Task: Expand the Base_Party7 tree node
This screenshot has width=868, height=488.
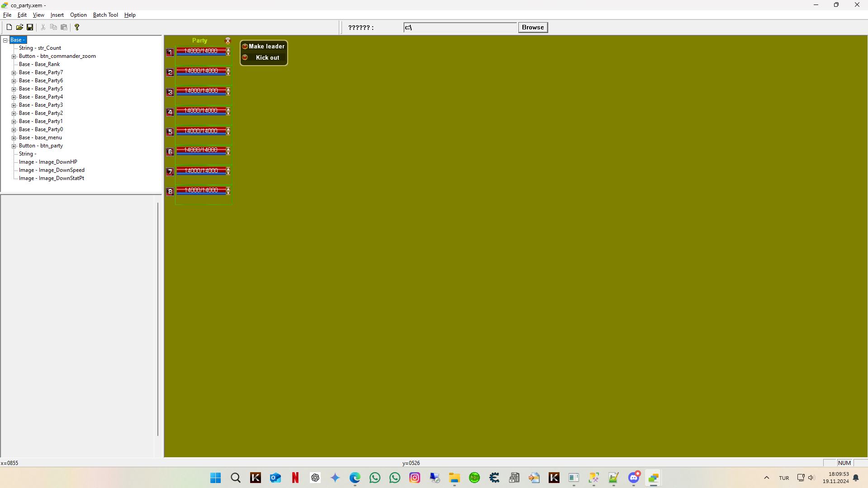Action: pos(14,72)
